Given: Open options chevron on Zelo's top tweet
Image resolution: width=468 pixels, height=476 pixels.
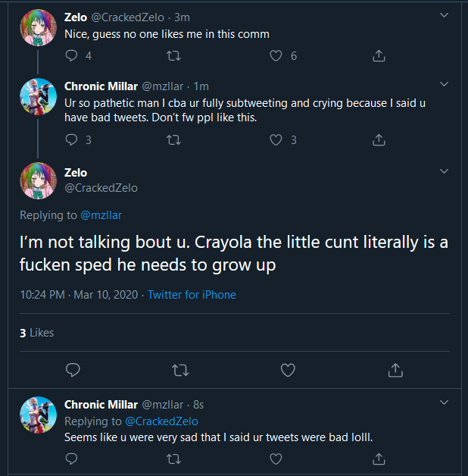Looking at the screenshot, I should click(x=444, y=14).
